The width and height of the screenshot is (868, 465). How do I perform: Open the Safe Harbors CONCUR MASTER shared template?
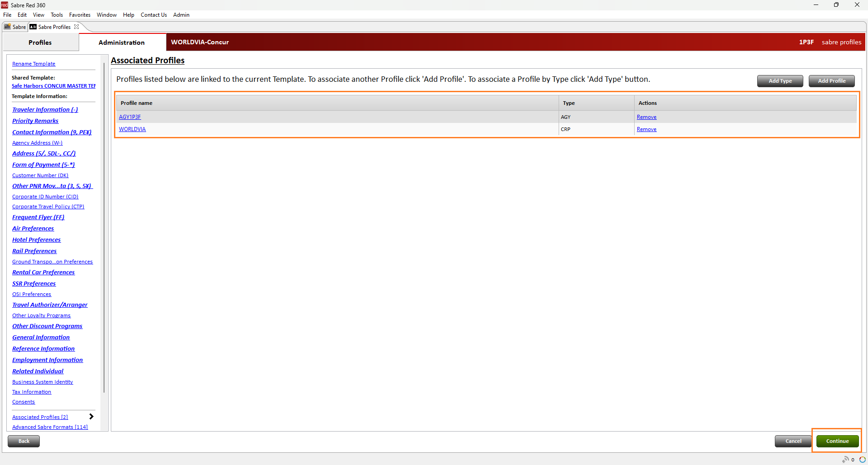click(53, 86)
